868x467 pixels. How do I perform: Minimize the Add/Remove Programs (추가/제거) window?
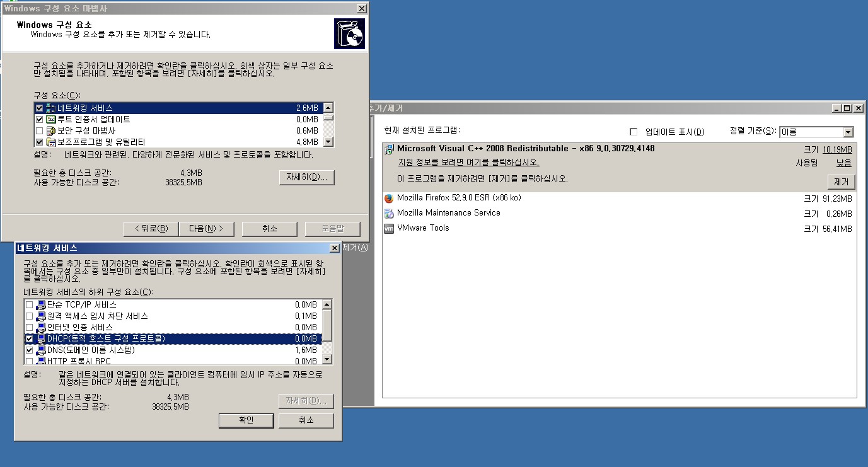837,108
